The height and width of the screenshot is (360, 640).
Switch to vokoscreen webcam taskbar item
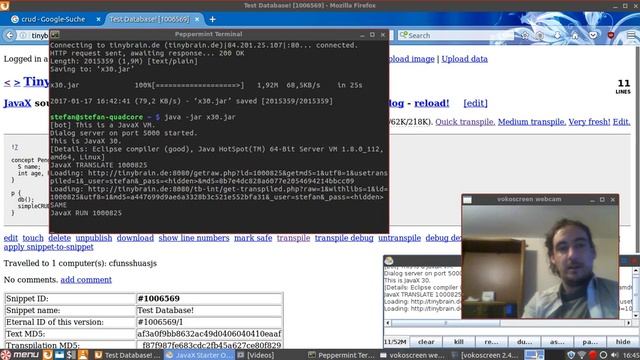413,355
